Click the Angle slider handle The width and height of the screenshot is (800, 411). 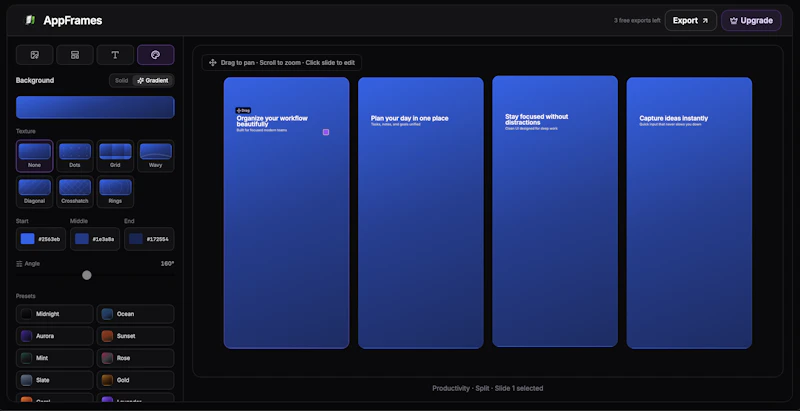87,275
